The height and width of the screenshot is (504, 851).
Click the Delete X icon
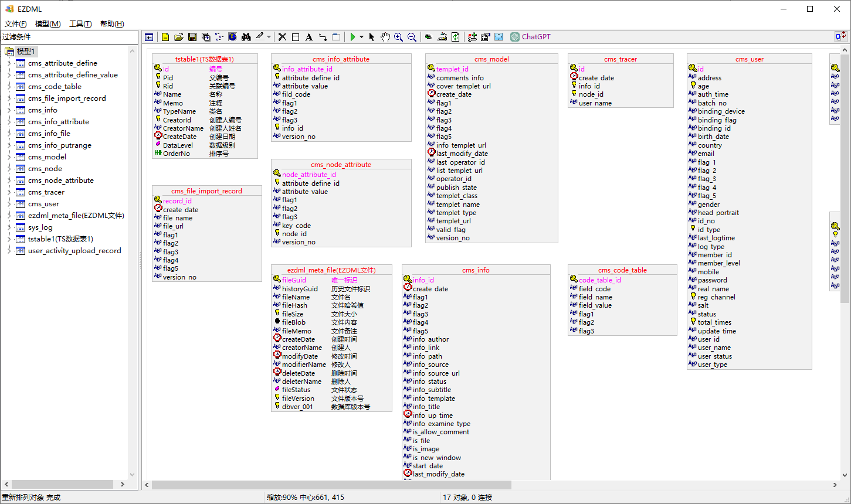(282, 37)
